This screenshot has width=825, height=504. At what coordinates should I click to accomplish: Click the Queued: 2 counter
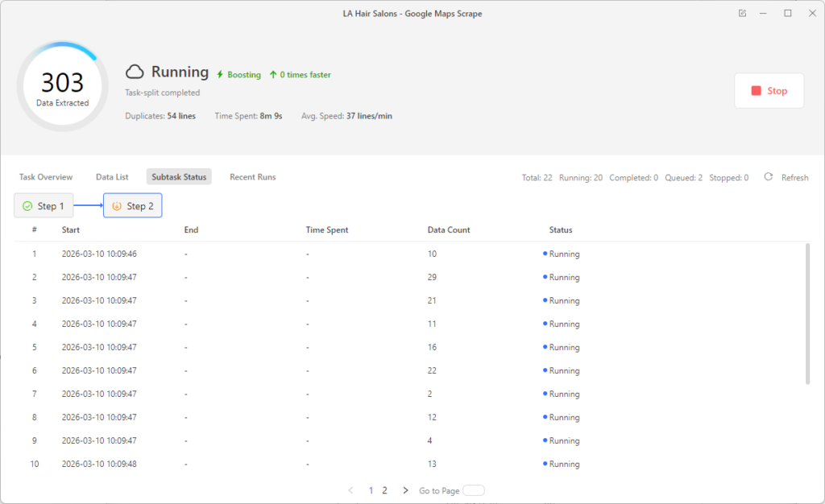[683, 178]
